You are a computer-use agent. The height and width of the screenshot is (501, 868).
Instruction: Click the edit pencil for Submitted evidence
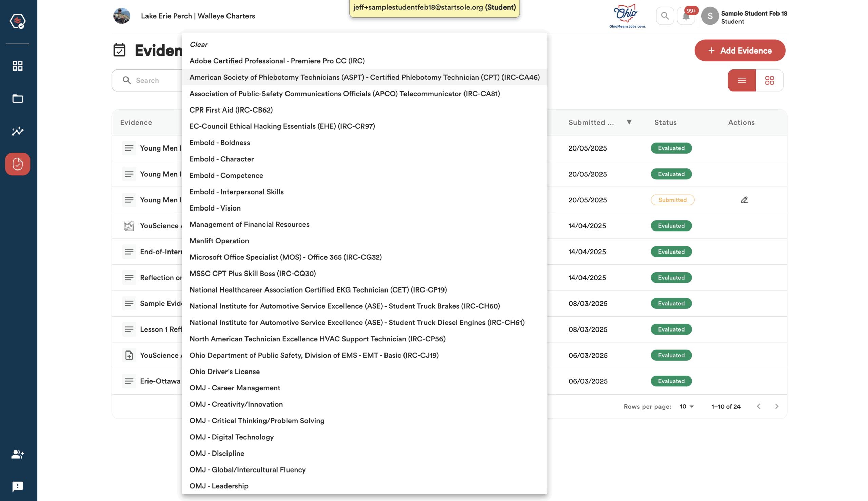744,200
